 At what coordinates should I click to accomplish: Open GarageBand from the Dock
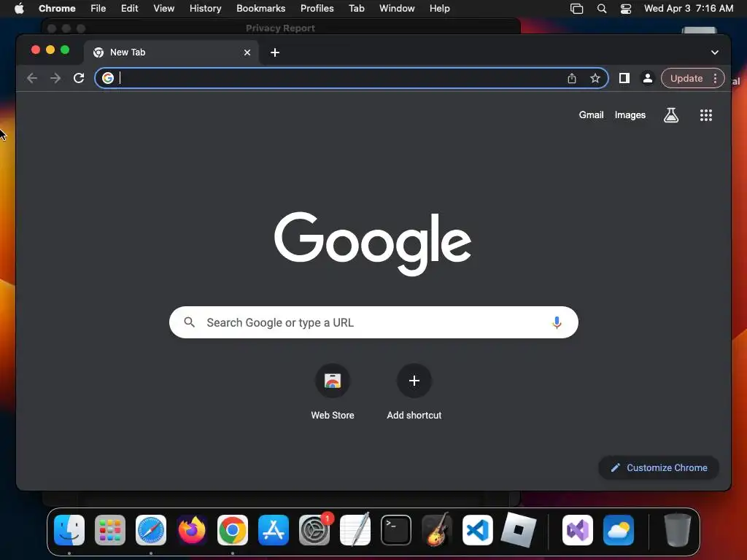(x=436, y=530)
